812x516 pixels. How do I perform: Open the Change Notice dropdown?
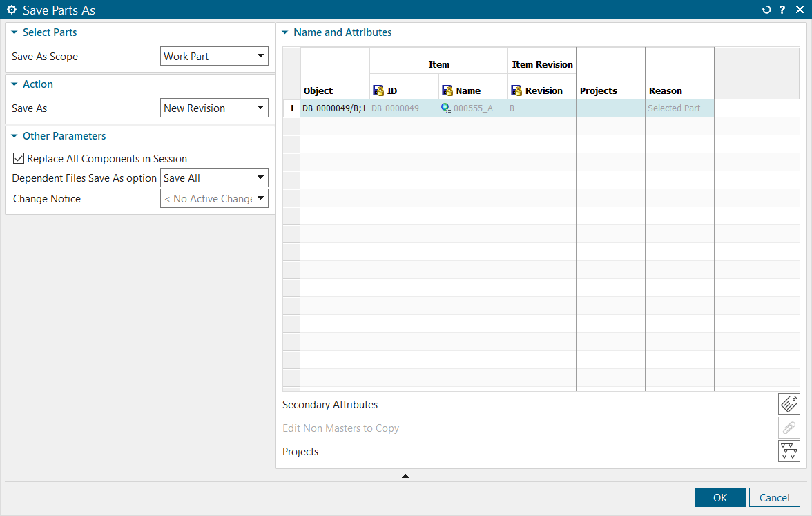pos(214,199)
